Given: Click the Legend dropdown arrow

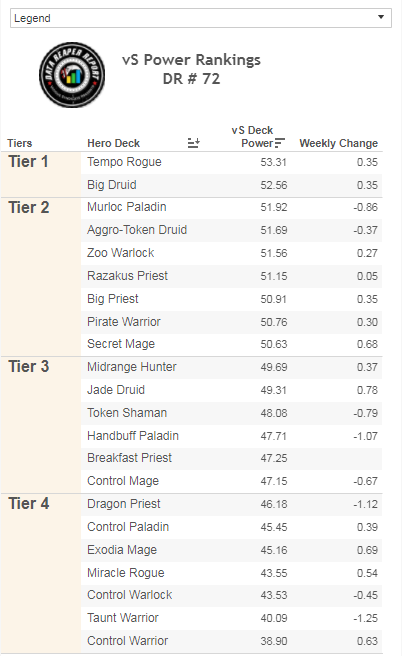Looking at the screenshot, I should pyautogui.click(x=380, y=17).
